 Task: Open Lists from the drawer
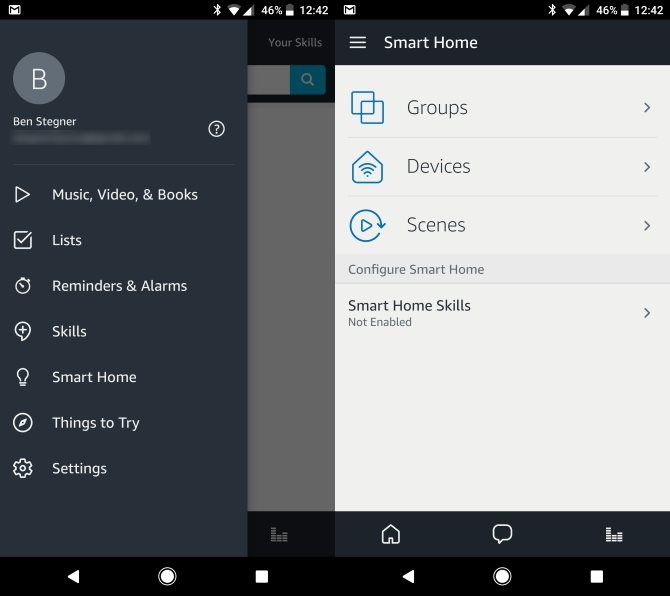point(123,240)
